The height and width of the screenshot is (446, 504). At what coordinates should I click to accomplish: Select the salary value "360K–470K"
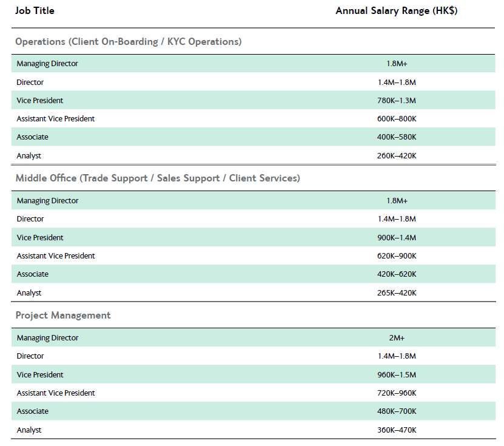(397, 430)
